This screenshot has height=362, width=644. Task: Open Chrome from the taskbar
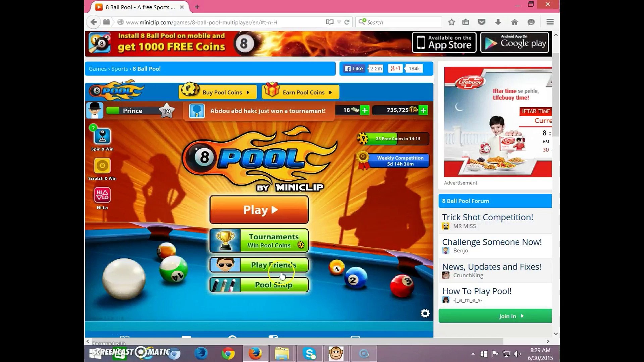228,354
